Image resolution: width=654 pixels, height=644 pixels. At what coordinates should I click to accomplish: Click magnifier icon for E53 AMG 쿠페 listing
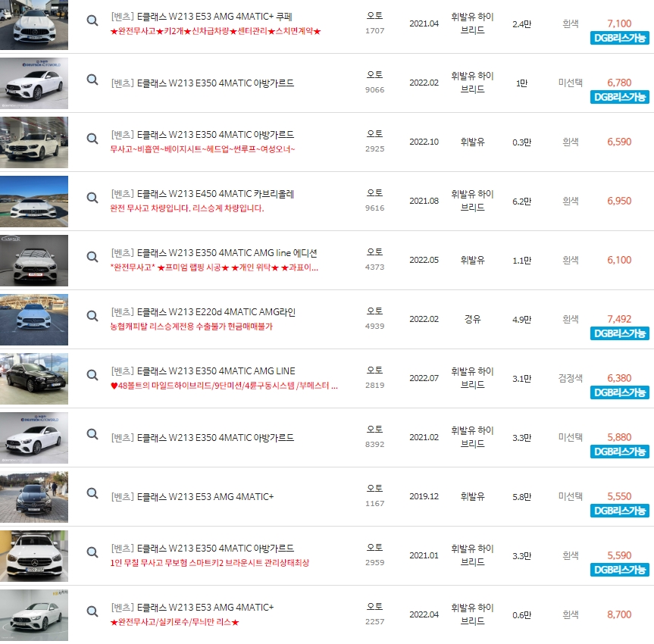coord(92,20)
